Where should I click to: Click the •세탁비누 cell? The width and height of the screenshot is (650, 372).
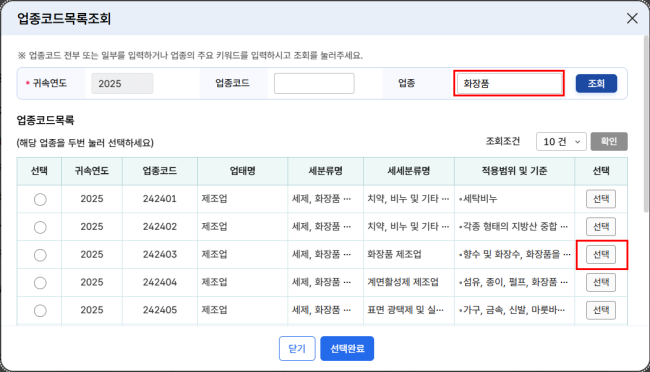click(514, 199)
